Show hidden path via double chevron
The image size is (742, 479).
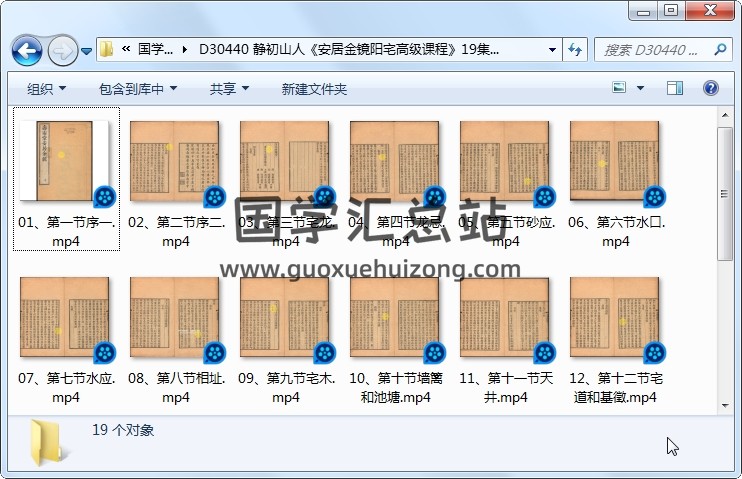pyautogui.click(x=125, y=49)
